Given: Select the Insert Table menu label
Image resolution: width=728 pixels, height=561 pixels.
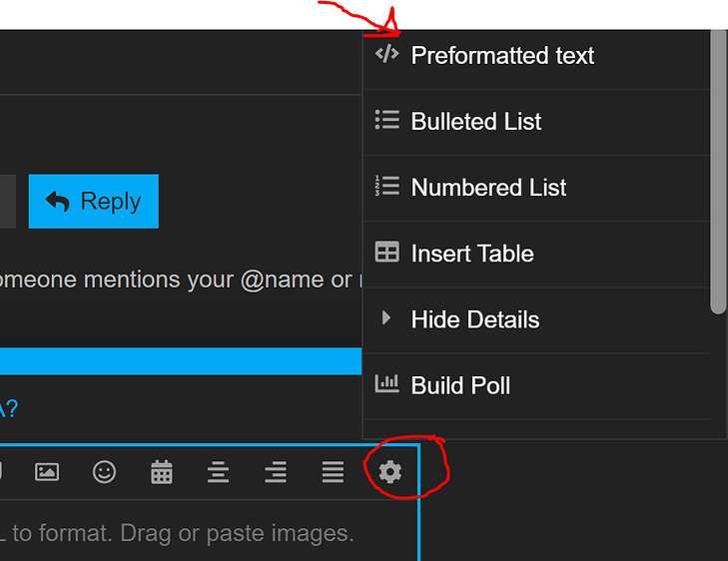Looking at the screenshot, I should [x=472, y=254].
